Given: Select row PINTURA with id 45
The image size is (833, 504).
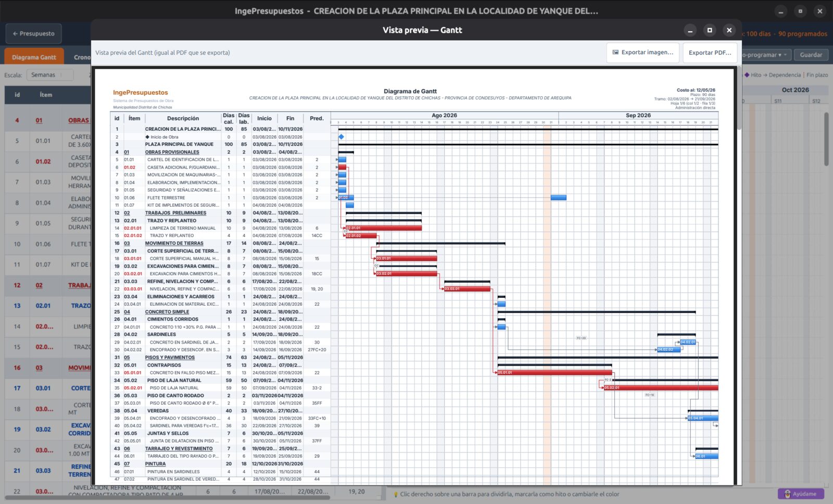Looking at the screenshot, I should pyautogui.click(x=220, y=464).
